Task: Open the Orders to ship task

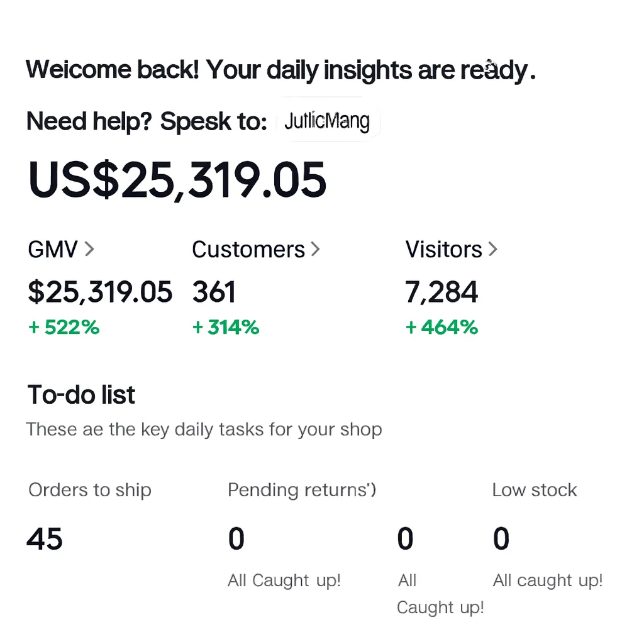Action: coord(90,490)
